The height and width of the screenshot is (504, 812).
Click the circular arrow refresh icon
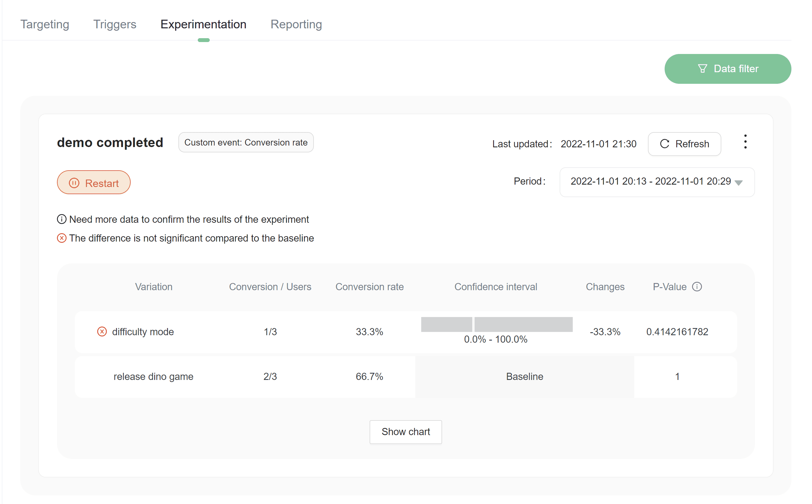pos(664,144)
